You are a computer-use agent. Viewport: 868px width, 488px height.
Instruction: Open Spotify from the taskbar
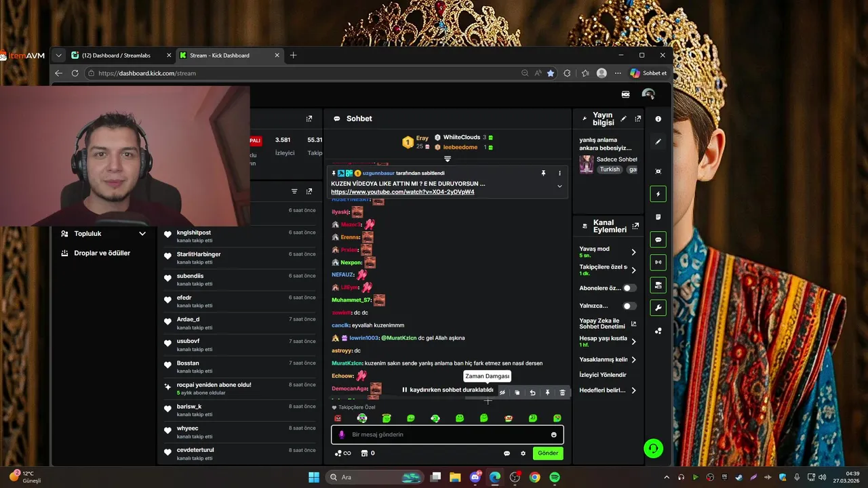(555, 477)
